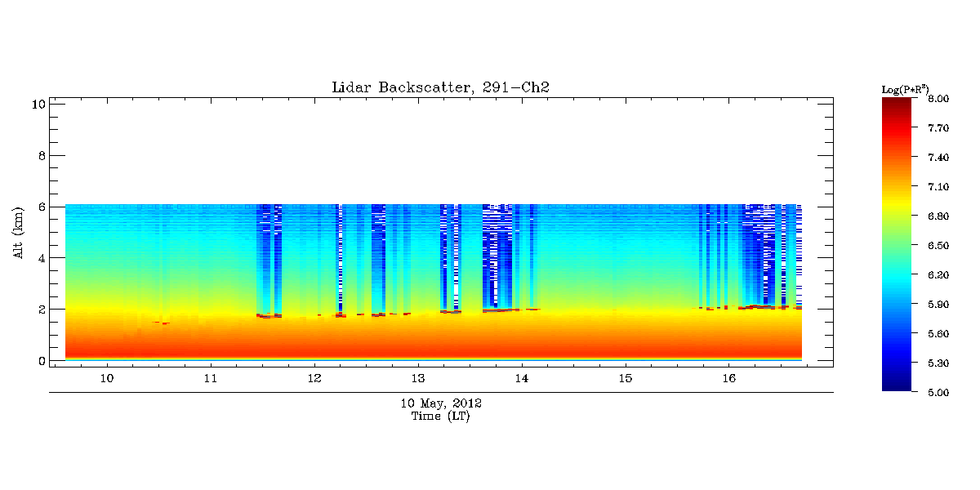
Task: Select x-axis tick label 12
Action: 314,379
